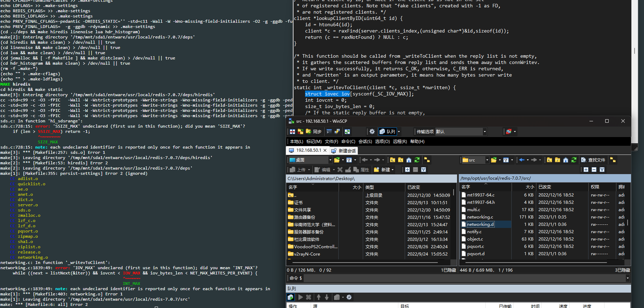Toggle the local panel directory tree
This screenshot has width=644, height=308.
pyautogui.click(x=427, y=160)
